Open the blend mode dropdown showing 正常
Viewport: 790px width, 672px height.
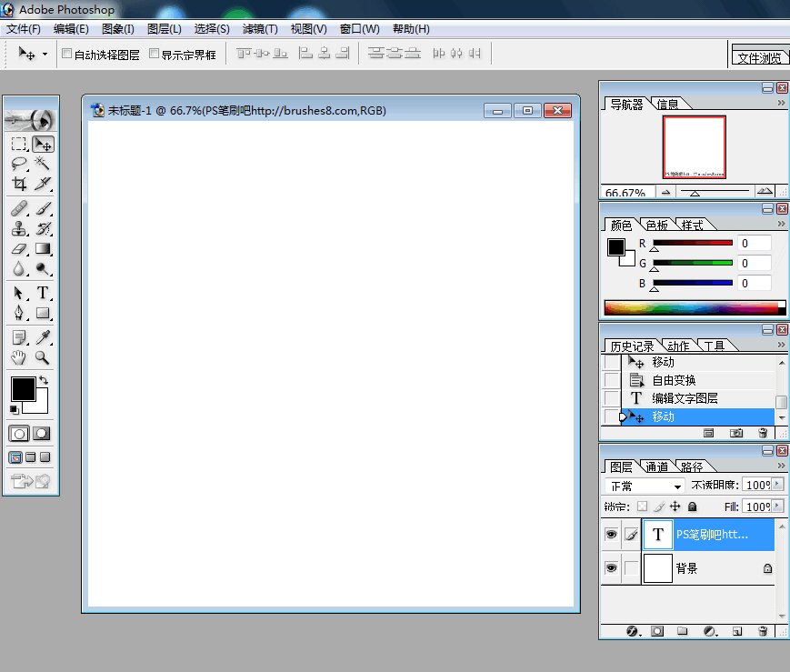pos(645,486)
